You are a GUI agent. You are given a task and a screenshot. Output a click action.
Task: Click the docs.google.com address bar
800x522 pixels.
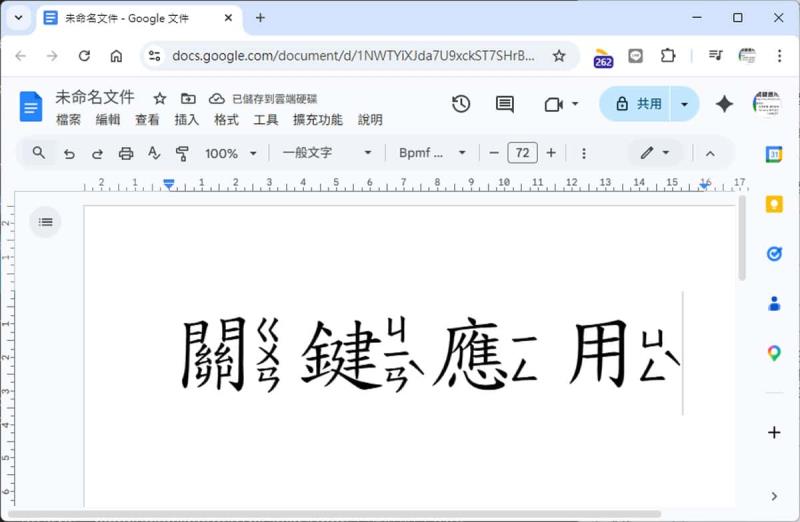[353, 56]
